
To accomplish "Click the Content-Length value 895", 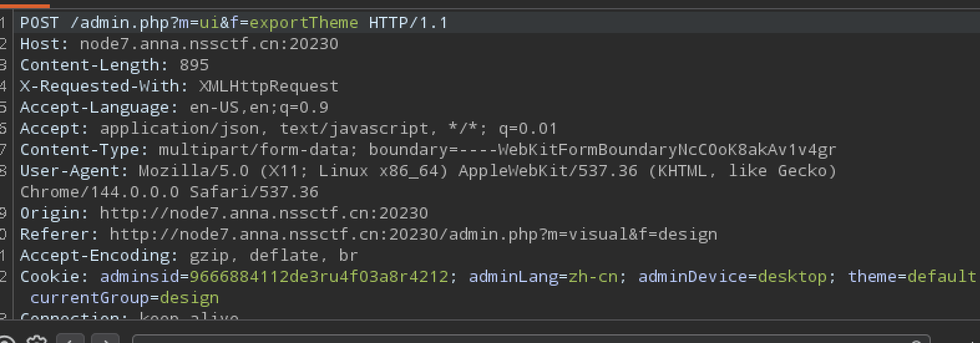I will 194,65.
